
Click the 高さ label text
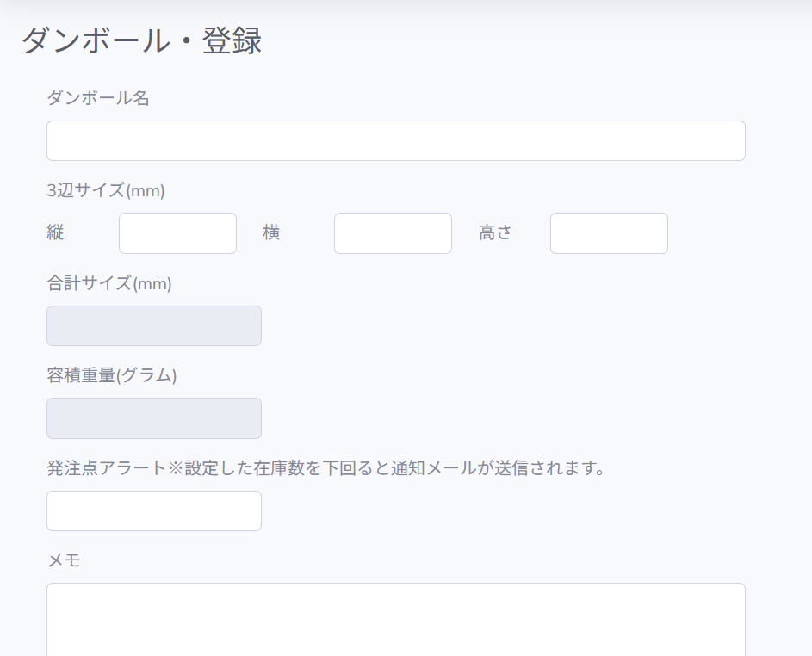[495, 232]
